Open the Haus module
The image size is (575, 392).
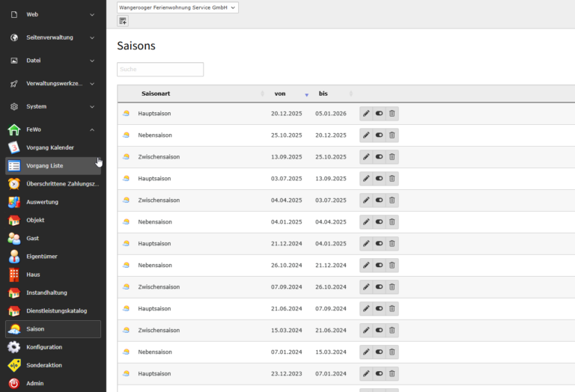point(53,275)
